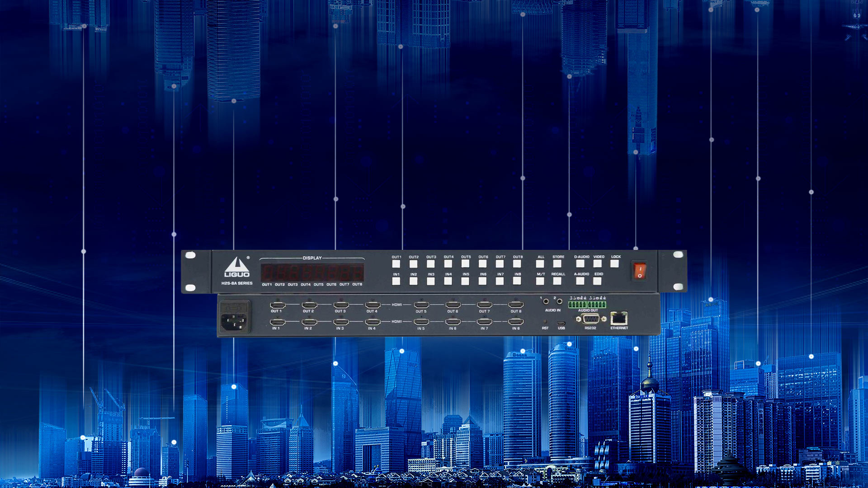Click the OUT1 button on front panel
This screenshot has width=868, height=488.
(x=396, y=264)
